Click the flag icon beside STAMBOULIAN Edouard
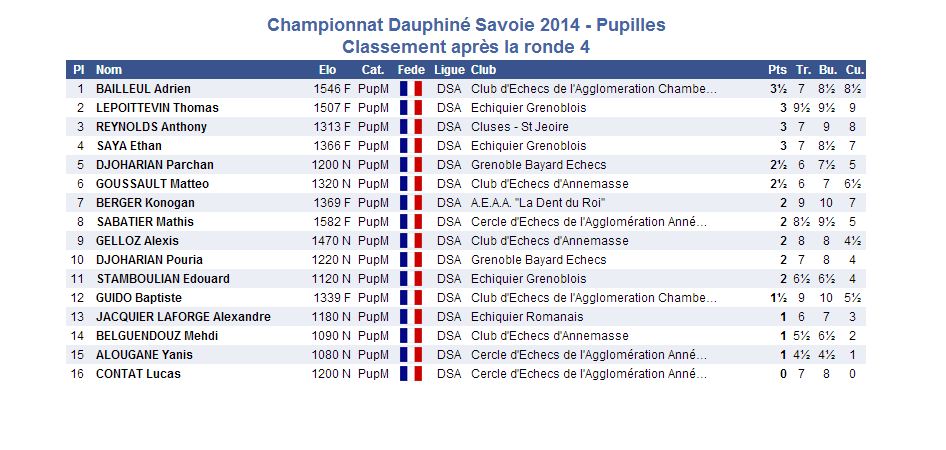 [410, 279]
